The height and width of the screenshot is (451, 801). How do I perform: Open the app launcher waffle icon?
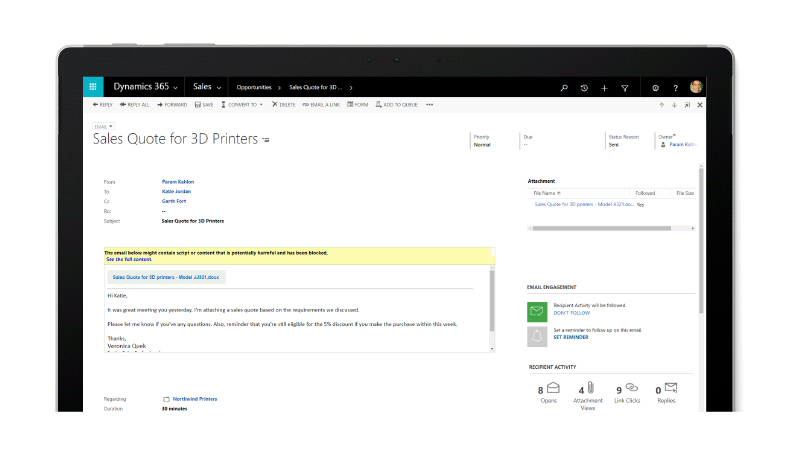pyautogui.click(x=94, y=87)
